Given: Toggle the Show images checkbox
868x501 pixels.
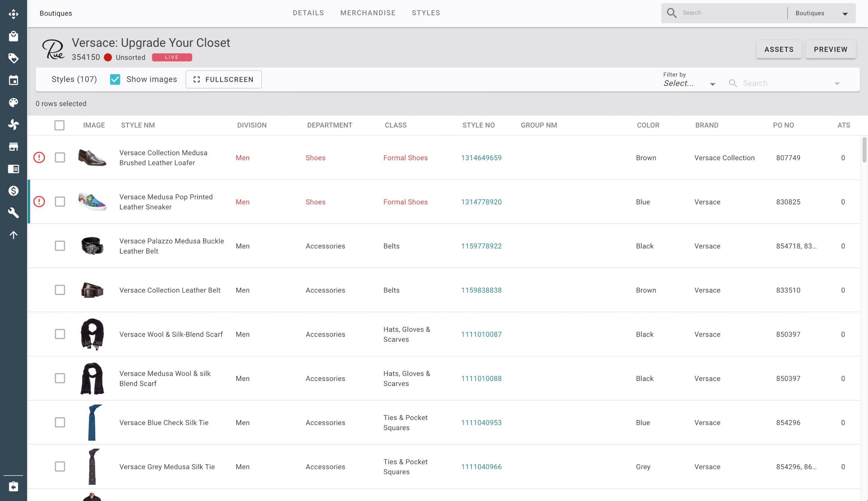Looking at the screenshot, I should pos(115,79).
